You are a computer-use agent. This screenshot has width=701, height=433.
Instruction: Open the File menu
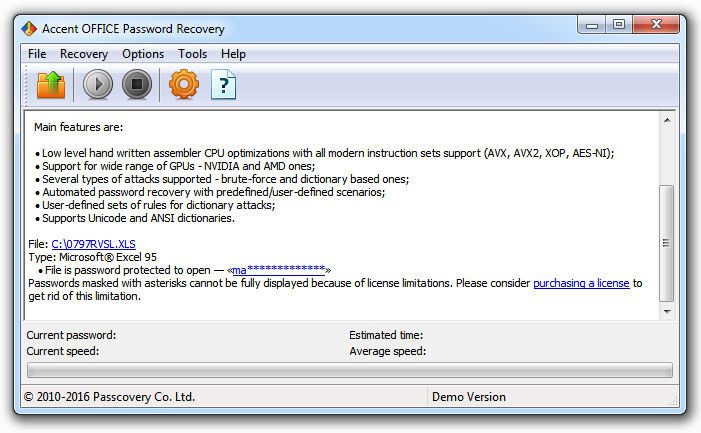pos(37,54)
